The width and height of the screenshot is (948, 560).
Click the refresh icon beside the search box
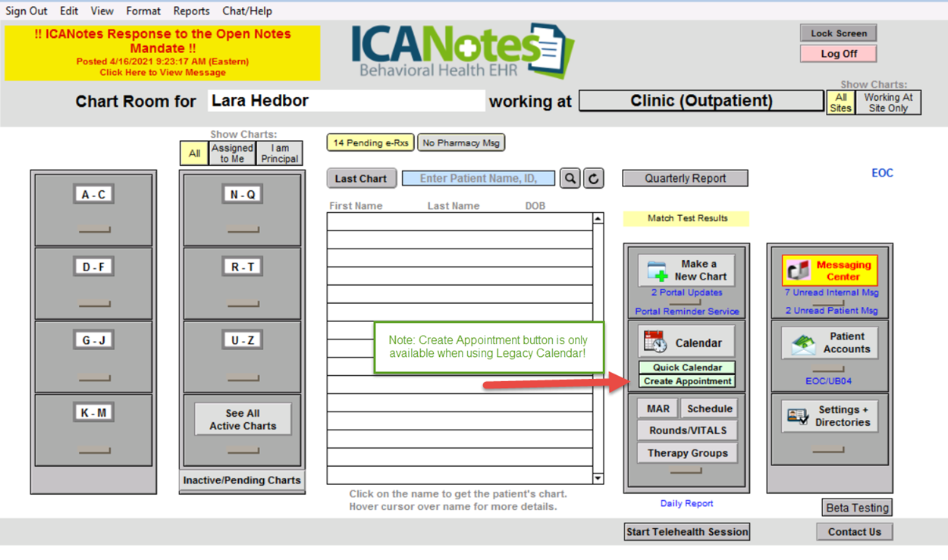(593, 177)
